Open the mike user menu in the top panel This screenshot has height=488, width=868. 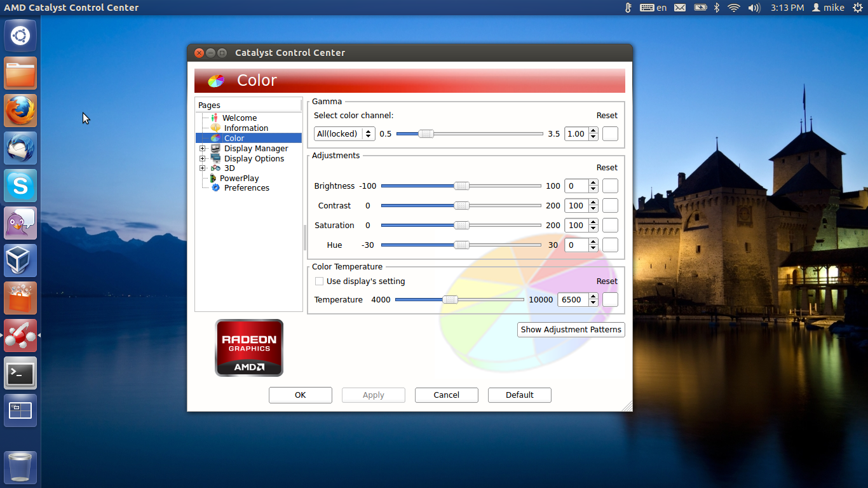tap(829, 8)
